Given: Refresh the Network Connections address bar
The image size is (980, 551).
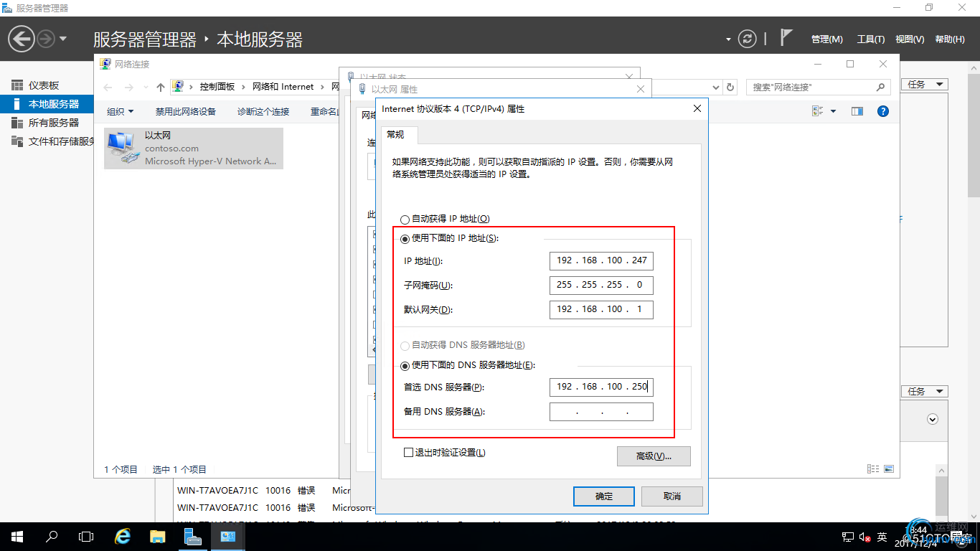Looking at the screenshot, I should coord(731,88).
